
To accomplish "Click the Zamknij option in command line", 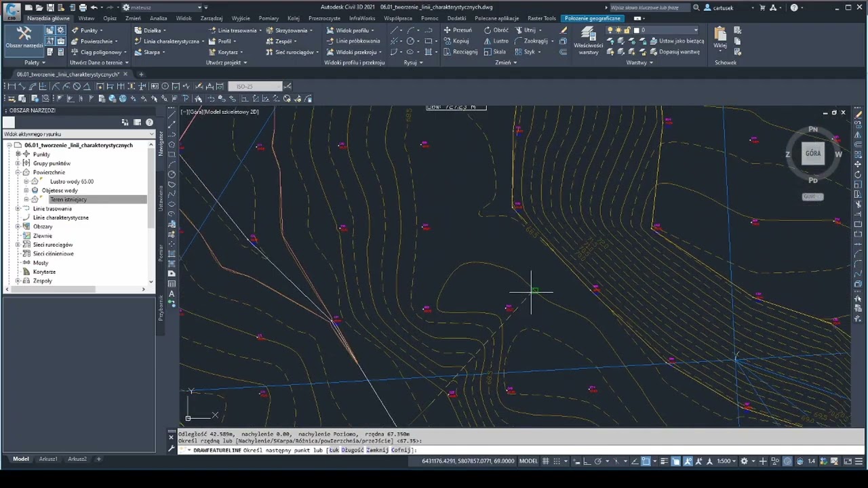I will point(377,450).
